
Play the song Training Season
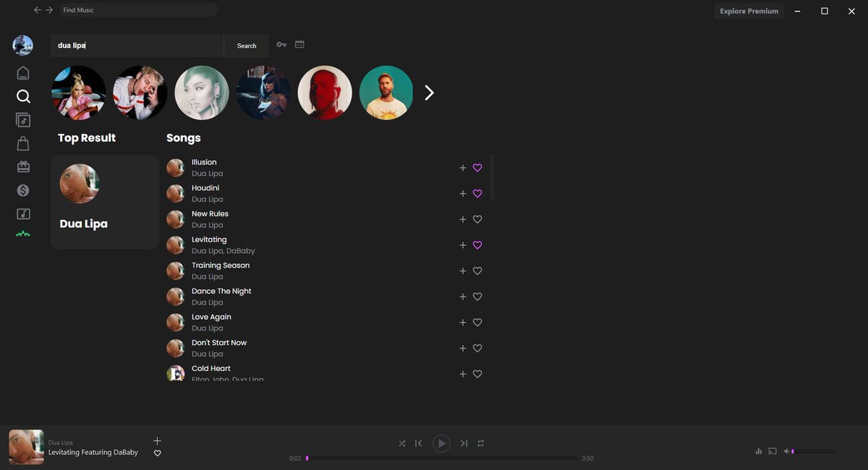tap(221, 265)
